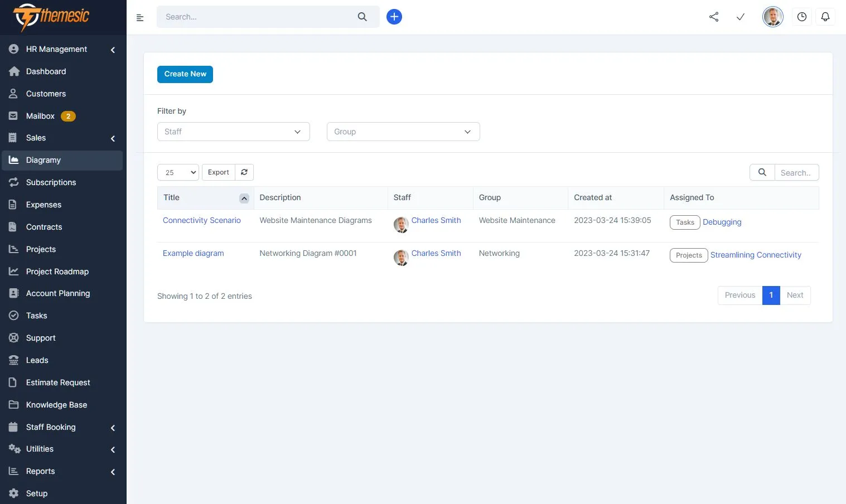Change the 25 entries page length dropdown
This screenshot has height=504, width=846.
point(178,172)
